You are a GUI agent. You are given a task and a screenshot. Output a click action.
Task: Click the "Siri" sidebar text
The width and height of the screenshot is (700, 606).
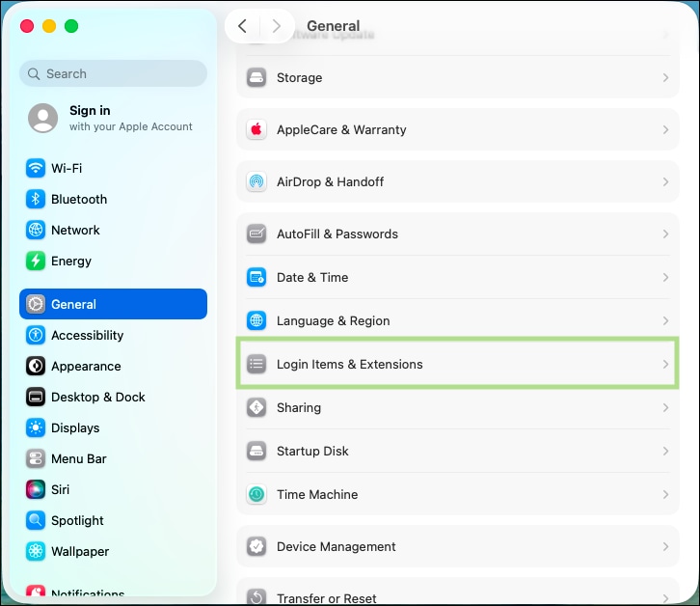(x=60, y=490)
